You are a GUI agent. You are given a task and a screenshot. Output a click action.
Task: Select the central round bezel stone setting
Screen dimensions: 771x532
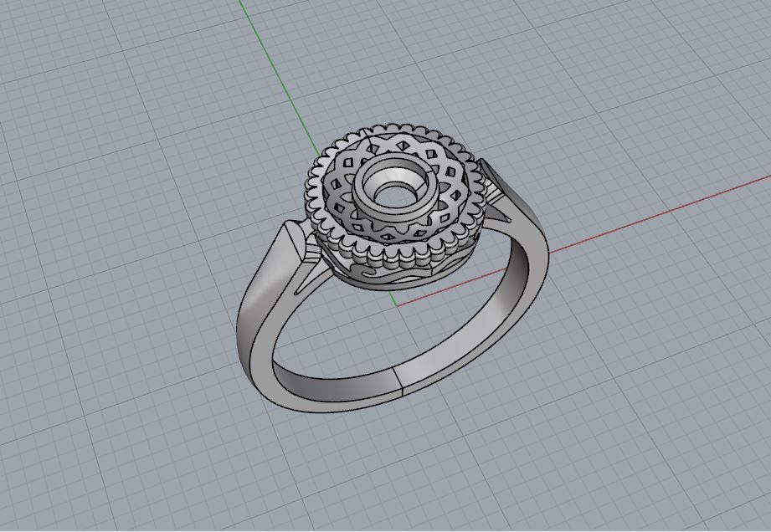click(x=395, y=188)
